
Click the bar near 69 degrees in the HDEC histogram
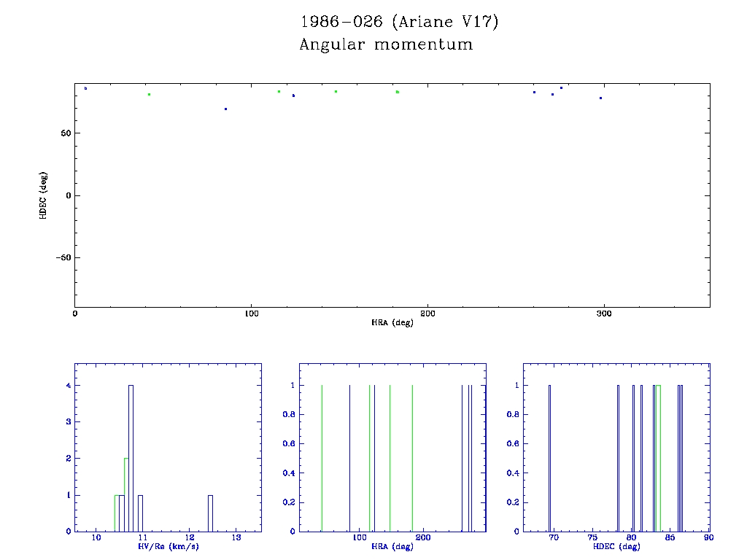549,458
